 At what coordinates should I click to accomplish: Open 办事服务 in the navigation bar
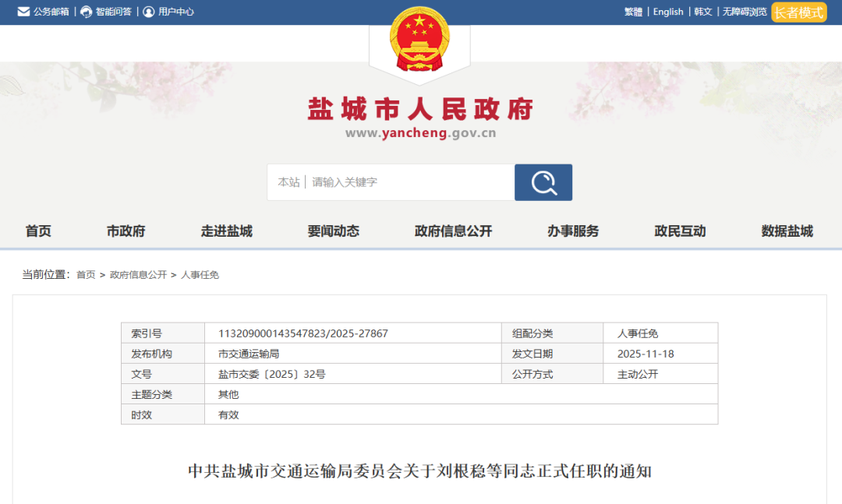pyautogui.click(x=573, y=231)
